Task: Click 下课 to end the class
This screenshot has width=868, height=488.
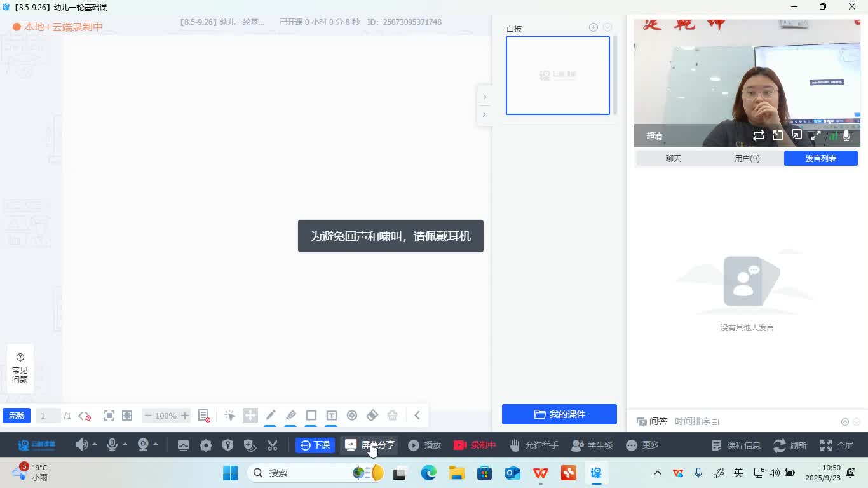Action: point(315,445)
